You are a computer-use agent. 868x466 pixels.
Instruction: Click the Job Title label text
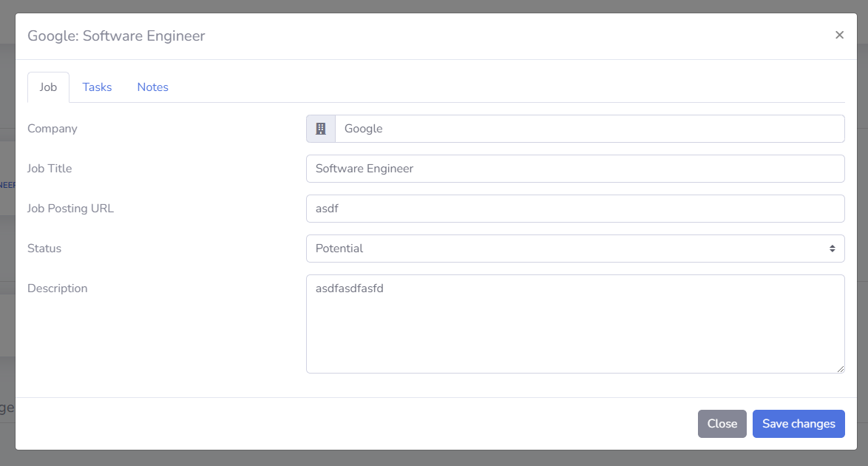[50, 169]
